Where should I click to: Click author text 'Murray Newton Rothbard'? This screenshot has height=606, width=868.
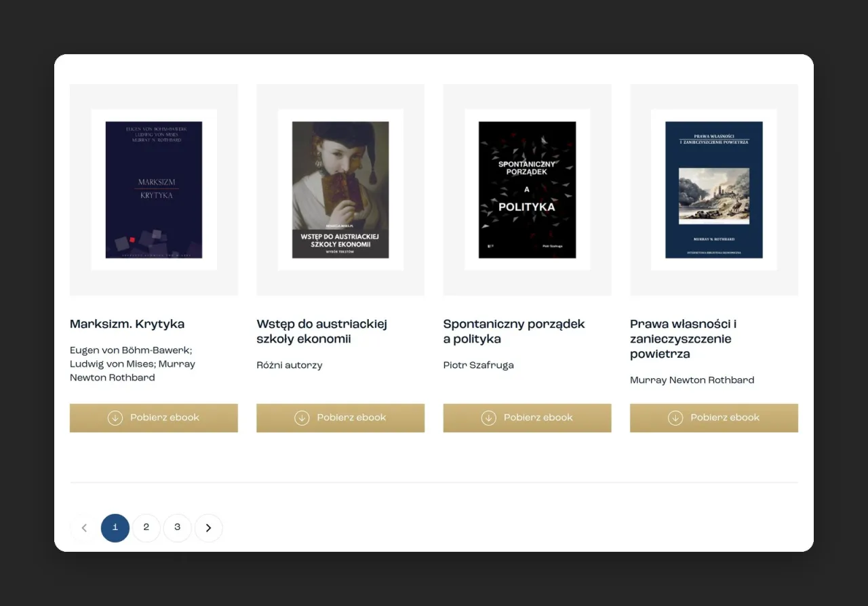tap(692, 380)
